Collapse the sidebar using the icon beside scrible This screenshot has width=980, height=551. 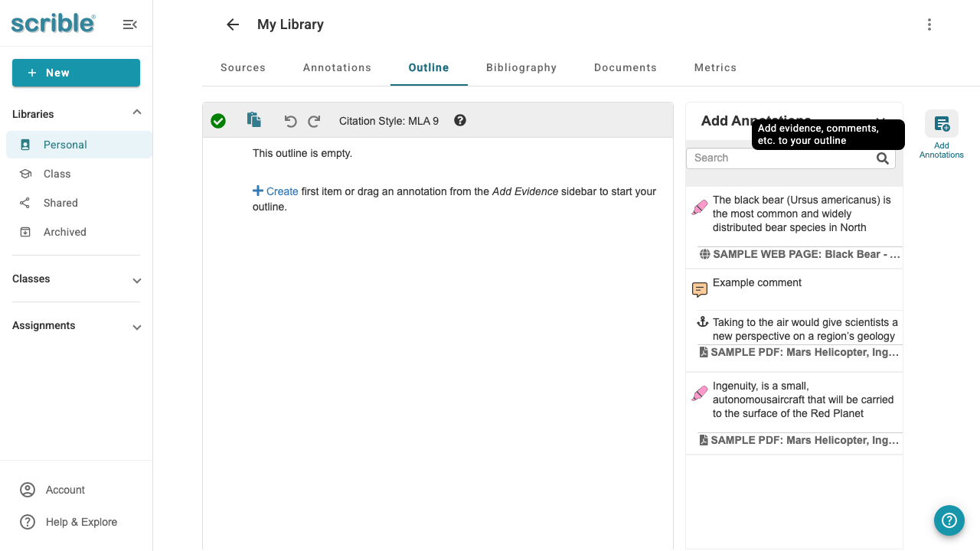(x=129, y=24)
